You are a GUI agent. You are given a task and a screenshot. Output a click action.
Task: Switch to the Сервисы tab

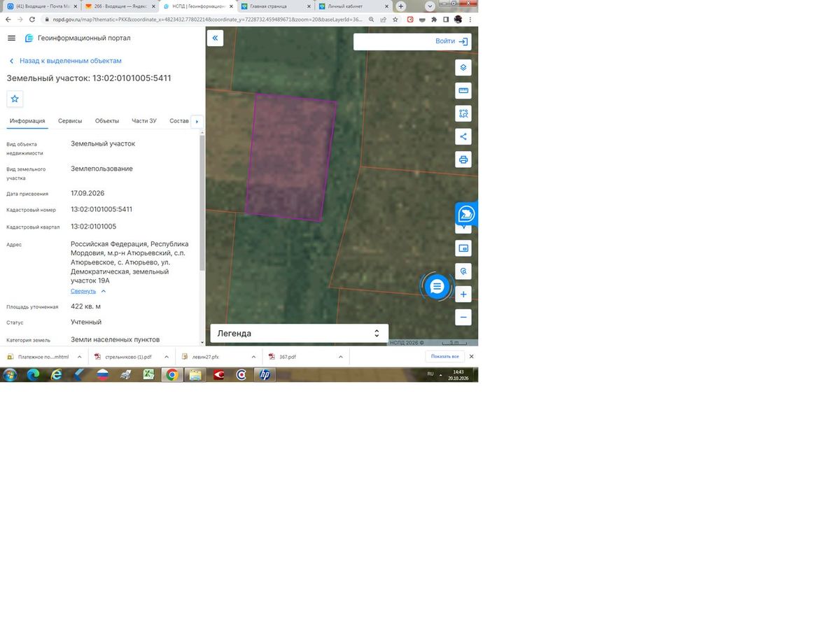[x=70, y=121]
